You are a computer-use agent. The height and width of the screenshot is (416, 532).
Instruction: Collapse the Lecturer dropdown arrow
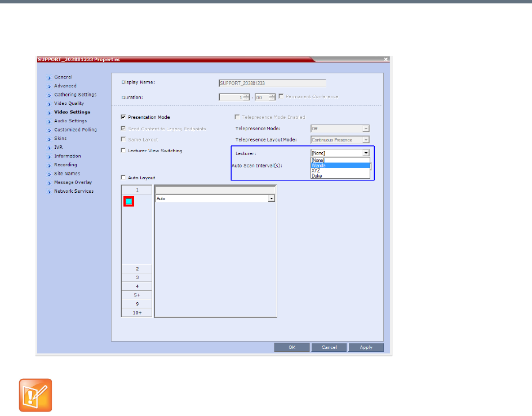pyautogui.click(x=366, y=153)
